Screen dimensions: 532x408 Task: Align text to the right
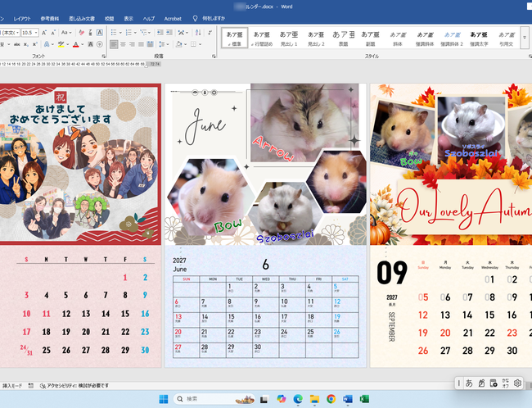coord(132,44)
